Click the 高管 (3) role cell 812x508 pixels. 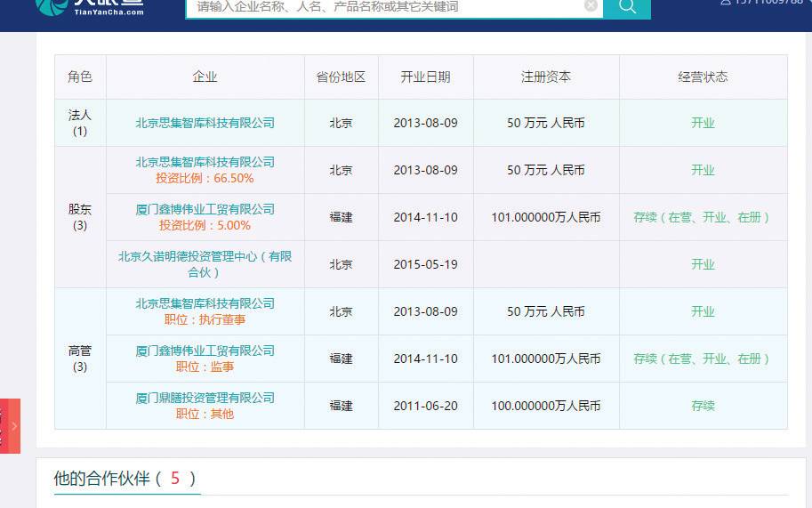coord(80,359)
